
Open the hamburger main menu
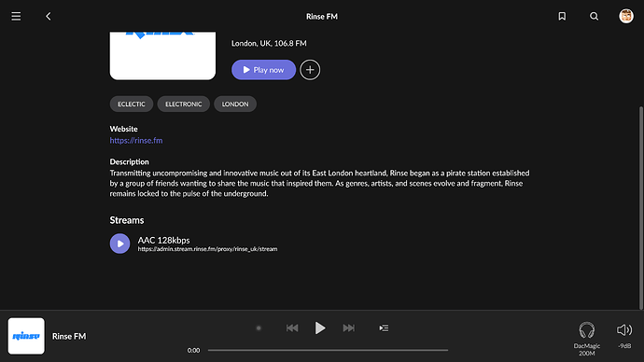click(x=16, y=16)
